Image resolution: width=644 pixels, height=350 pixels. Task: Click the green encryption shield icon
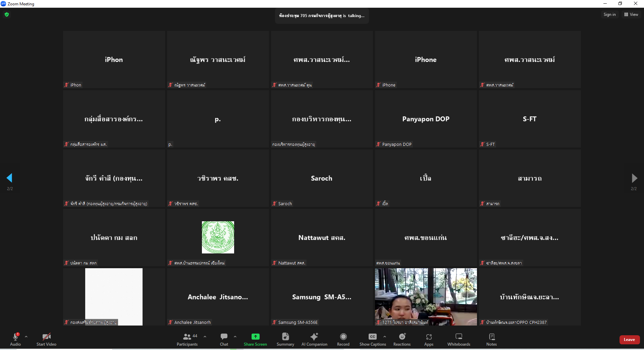tap(7, 14)
